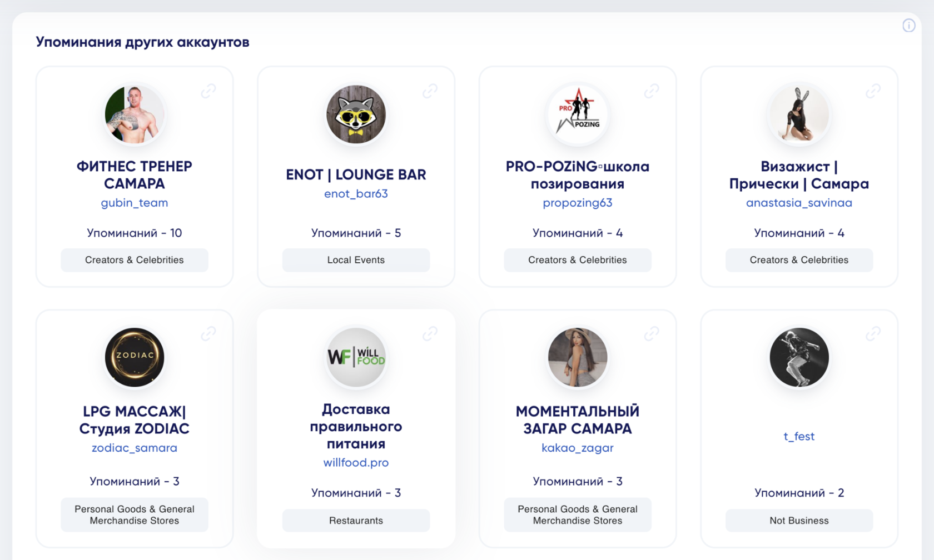The width and height of the screenshot is (934, 560).
Task: Open the gubin_team username link
Action: tap(134, 203)
